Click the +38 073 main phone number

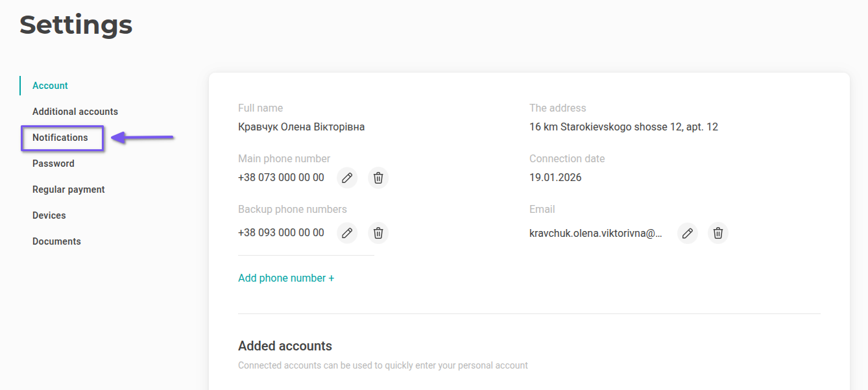click(281, 178)
